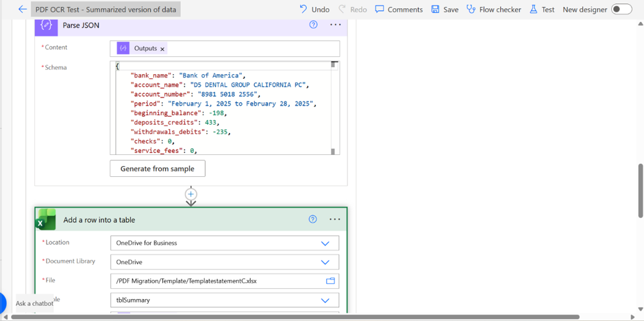Open help for Add a row
Image resolution: width=644 pixels, height=321 pixels.
click(x=312, y=219)
